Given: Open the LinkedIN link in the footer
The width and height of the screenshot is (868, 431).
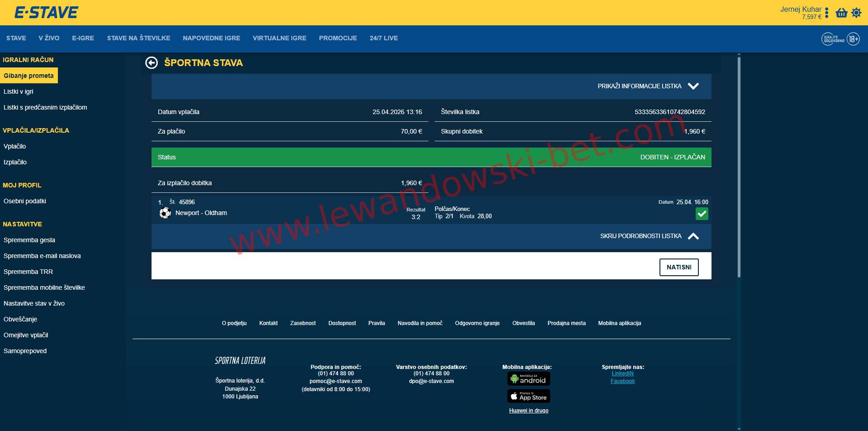Looking at the screenshot, I should tap(622, 374).
